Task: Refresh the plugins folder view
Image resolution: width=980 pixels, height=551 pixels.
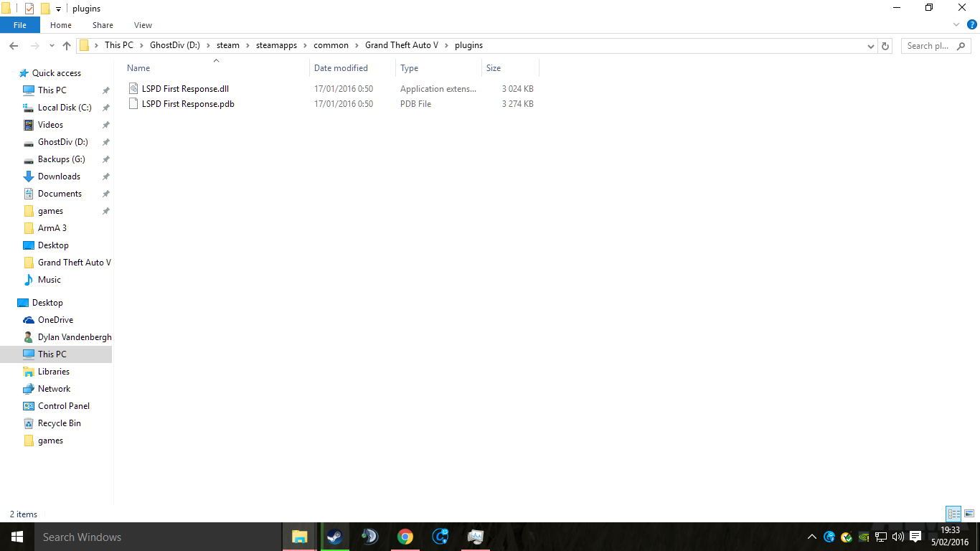Action: 885,46
